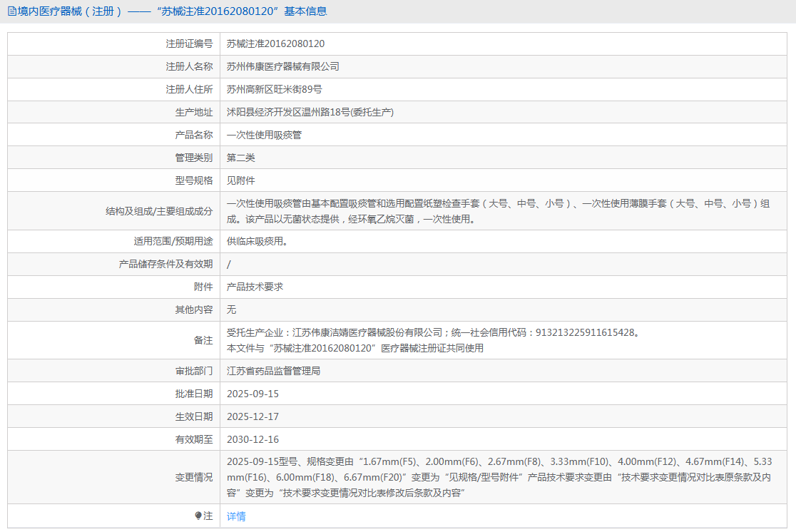This screenshot has width=796, height=532.
Task: Click the 管理类别 label
Action: (194, 158)
